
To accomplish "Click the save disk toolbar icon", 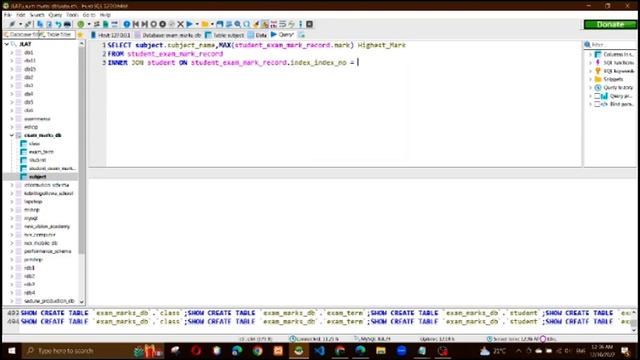I will (x=220, y=24).
